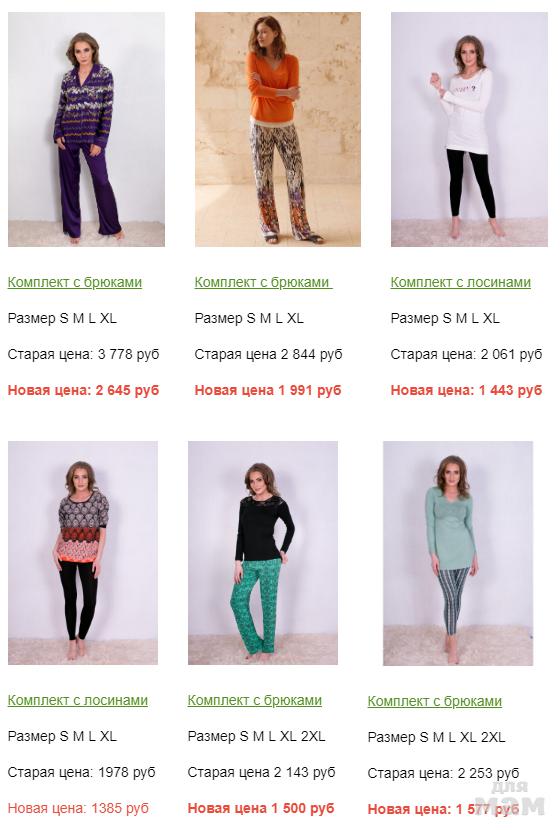Click the 'для мам' watermark logo

[x=510, y=799]
